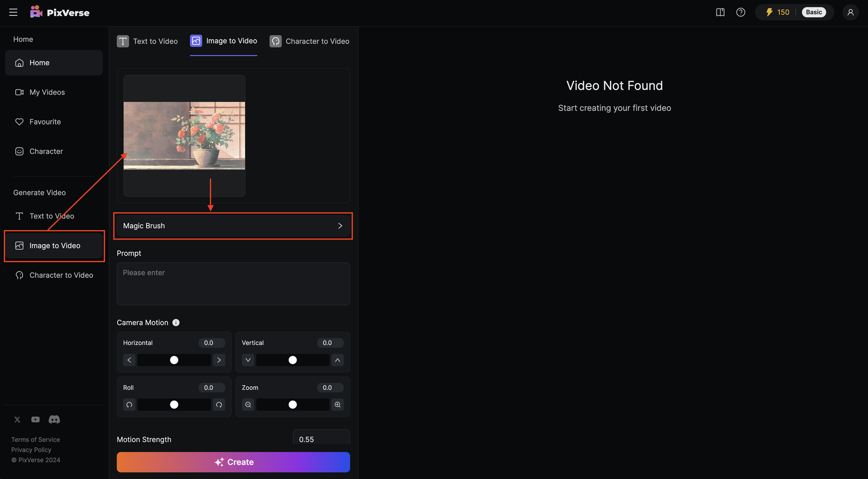
Task: Switch to the Text to Video tab
Action: coord(147,41)
